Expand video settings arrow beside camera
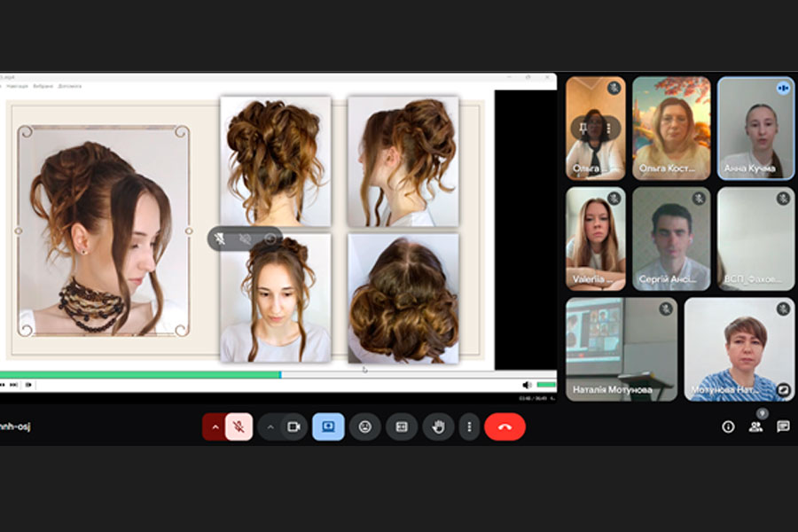This screenshot has width=798, height=532. [270, 426]
